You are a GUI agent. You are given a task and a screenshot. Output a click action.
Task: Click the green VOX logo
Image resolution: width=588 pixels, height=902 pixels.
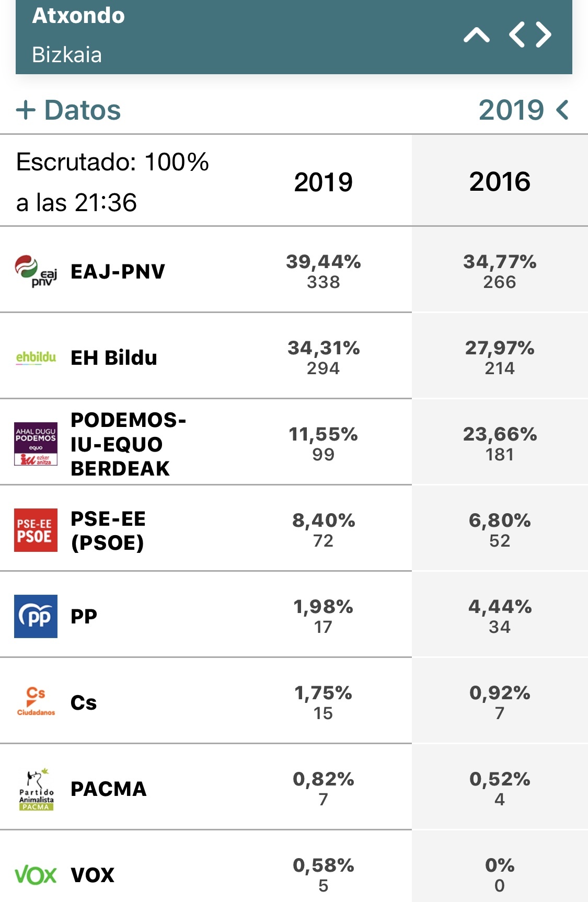(x=36, y=875)
